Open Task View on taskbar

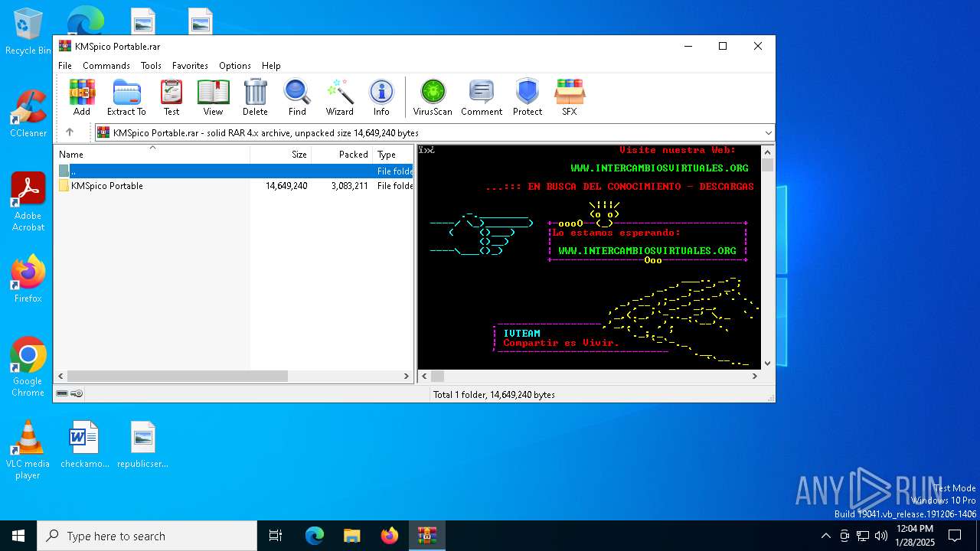pos(276,536)
